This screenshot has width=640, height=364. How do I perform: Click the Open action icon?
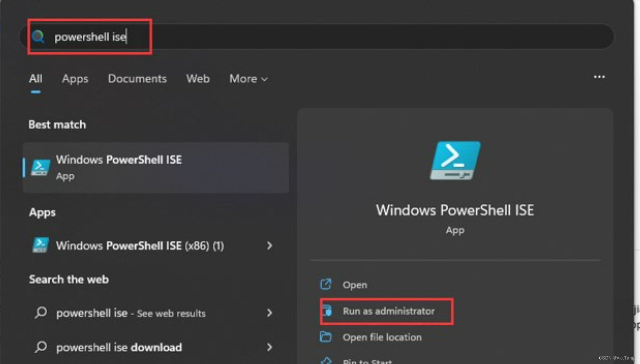click(x=326, y=284)
